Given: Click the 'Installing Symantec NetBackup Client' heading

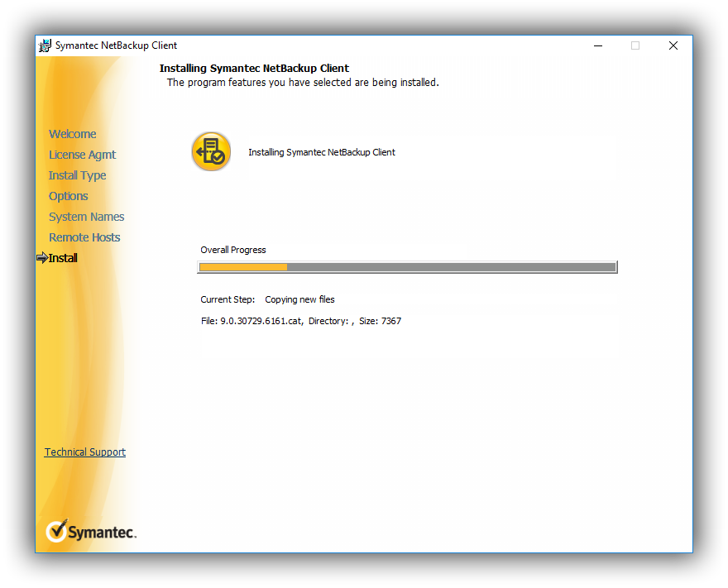Looking at the screenshot, I should click(x=254, y=68).
